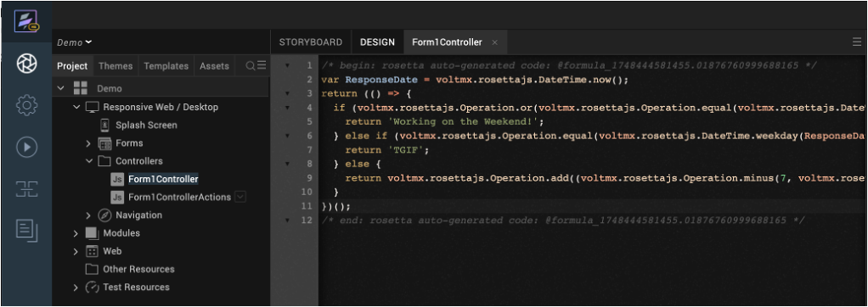The width and height of the screenshot is (868, 307).
Task: Click the Controllers folder icon
Action: pos(104,161)
